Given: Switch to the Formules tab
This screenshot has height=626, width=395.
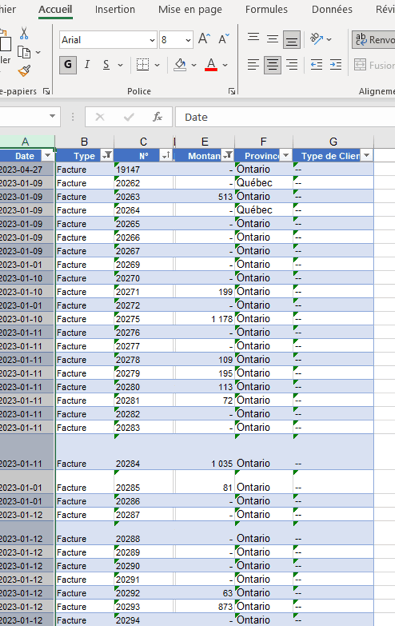Looking at the screenshot, I should point(266,9).
